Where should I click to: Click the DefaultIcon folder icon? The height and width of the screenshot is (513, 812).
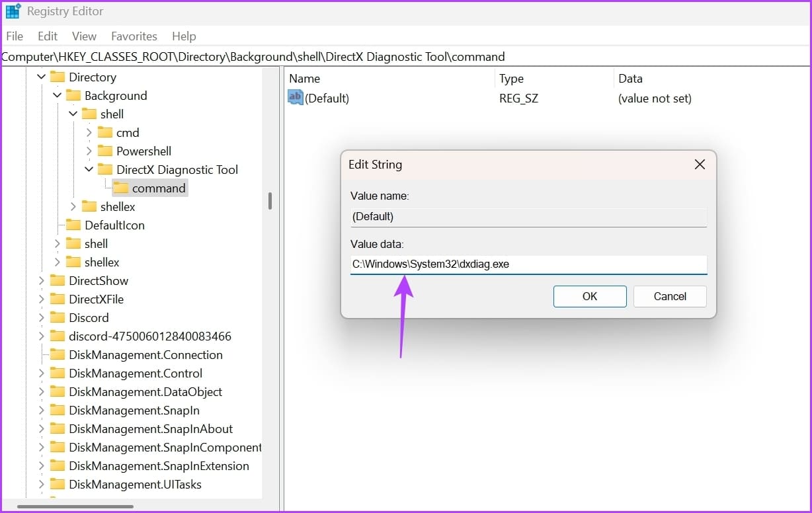pos(74,225)
